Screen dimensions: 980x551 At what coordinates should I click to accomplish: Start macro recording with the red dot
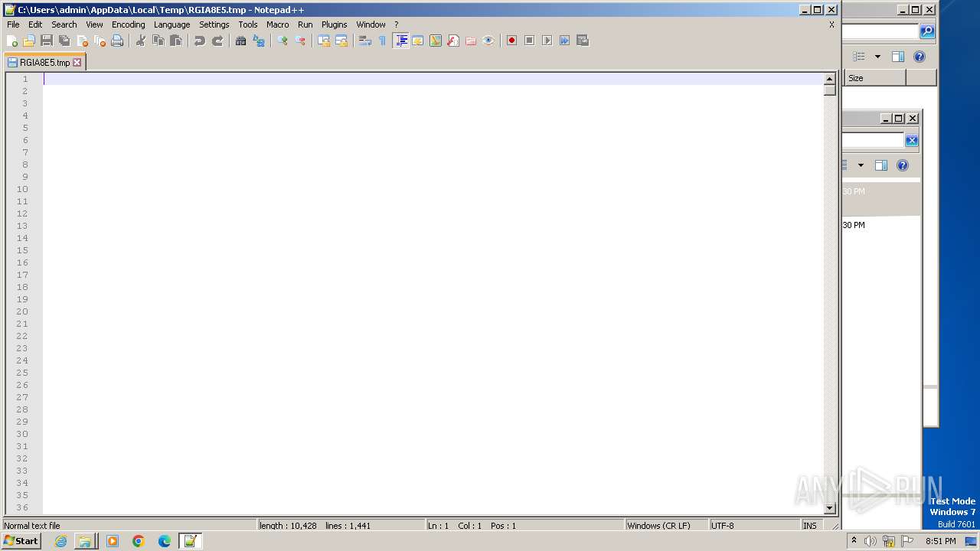point(512,41)
